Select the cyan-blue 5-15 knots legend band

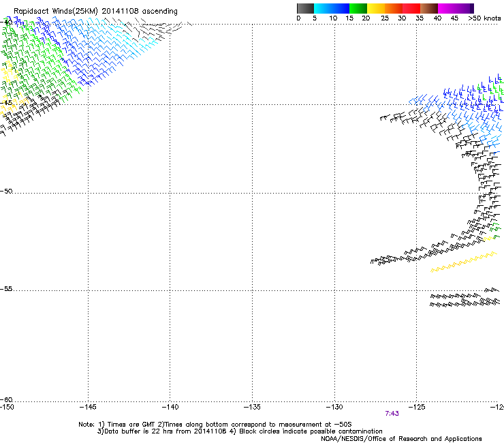[332, 8]
